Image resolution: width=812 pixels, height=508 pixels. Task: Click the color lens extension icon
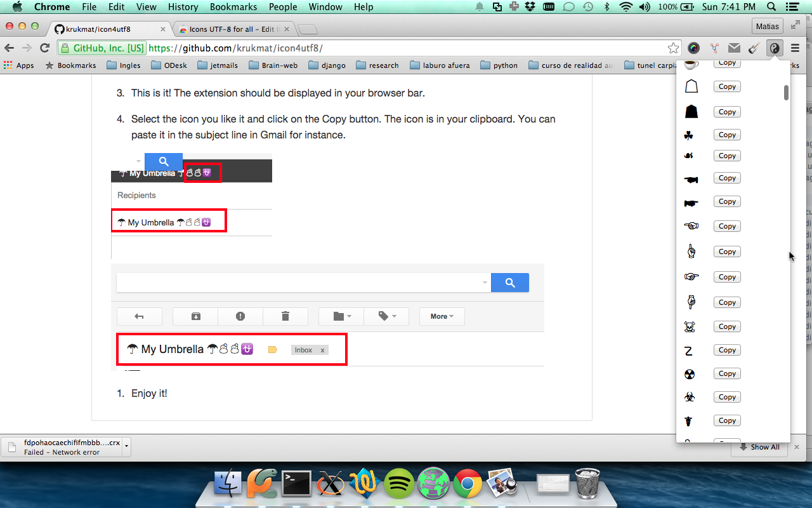694,48
